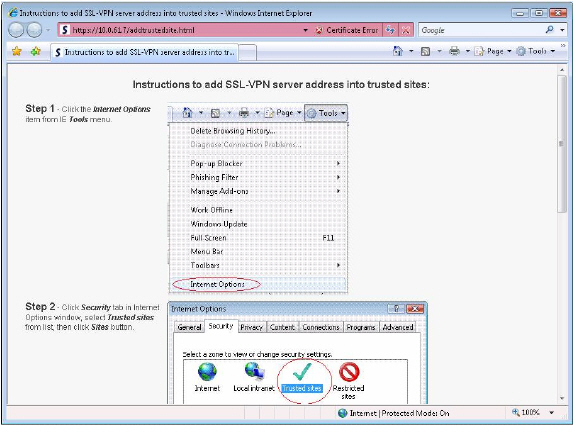The width and height of the screenshot is (576, 446).
Task: Click the help question mark in Internet Options
Action: pos(396,309)
